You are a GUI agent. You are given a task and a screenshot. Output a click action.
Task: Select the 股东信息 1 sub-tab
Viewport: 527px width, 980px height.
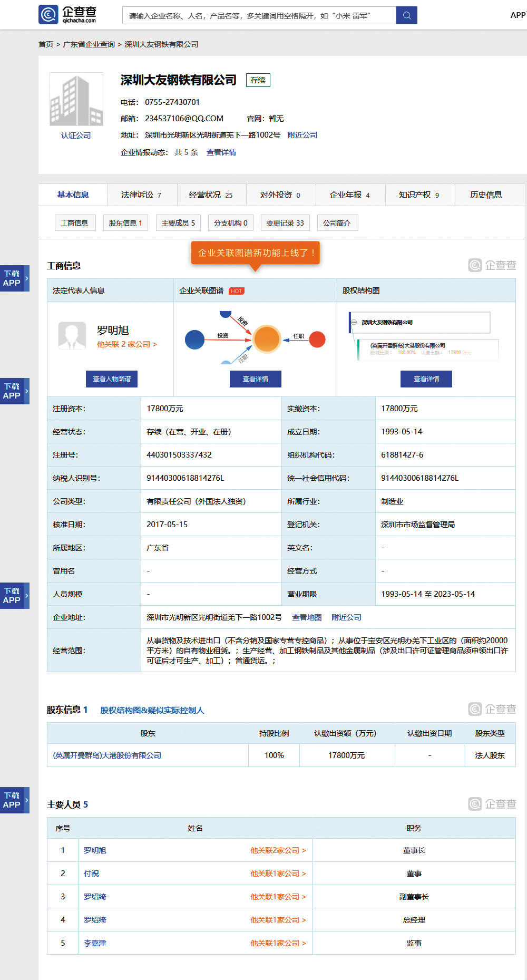click(x=125, y=223)
